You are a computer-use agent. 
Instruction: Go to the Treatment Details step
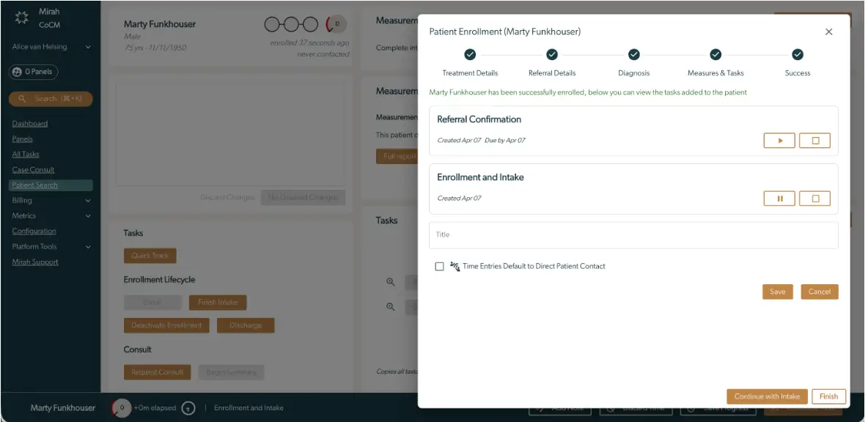coord(470,54)
